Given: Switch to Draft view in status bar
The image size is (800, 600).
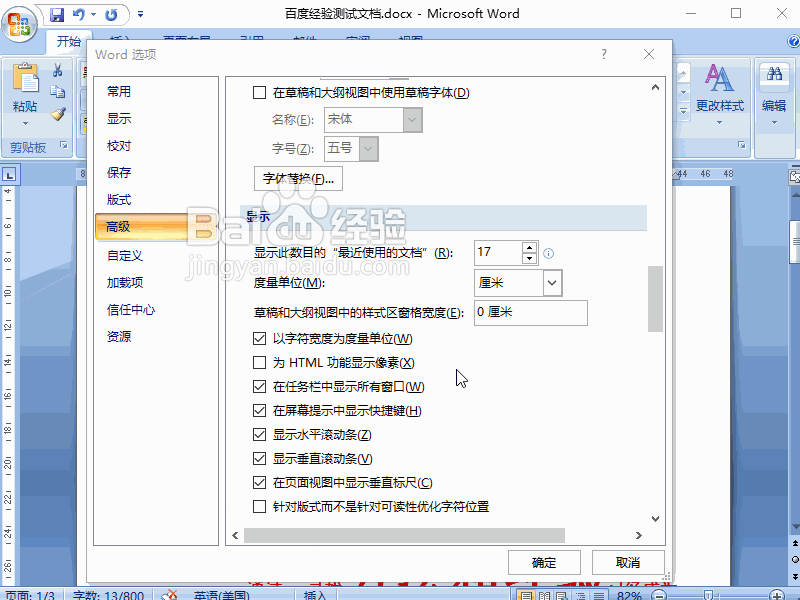Looking at the screenshot, I should point(598,595).
